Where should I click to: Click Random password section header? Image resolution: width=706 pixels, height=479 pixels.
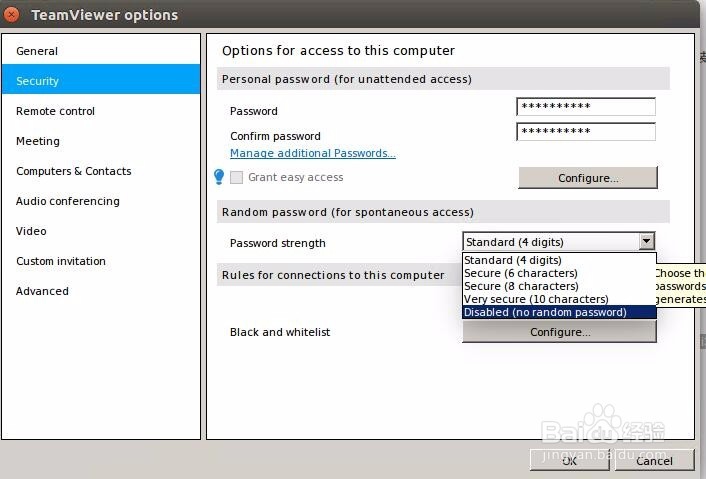coord(443,212)
